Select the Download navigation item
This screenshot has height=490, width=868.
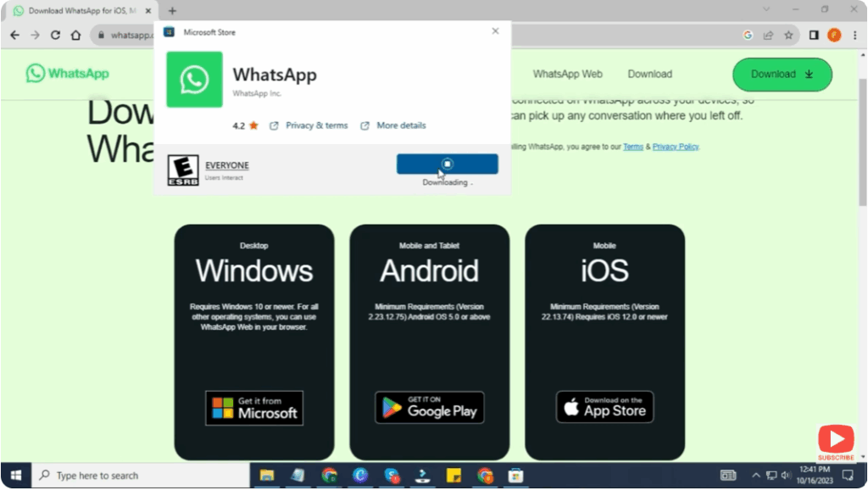649,74
